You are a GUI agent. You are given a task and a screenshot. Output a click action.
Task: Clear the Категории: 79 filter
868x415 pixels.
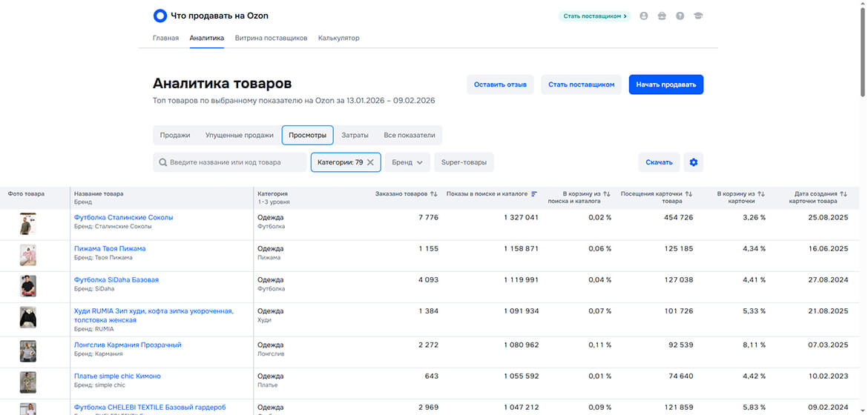(x=370, y=162)
